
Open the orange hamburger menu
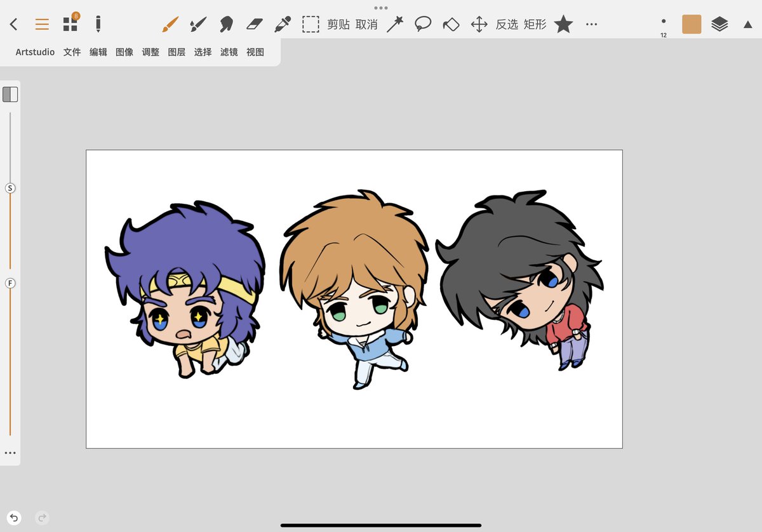pyautogui.click(x=42, y=25)
